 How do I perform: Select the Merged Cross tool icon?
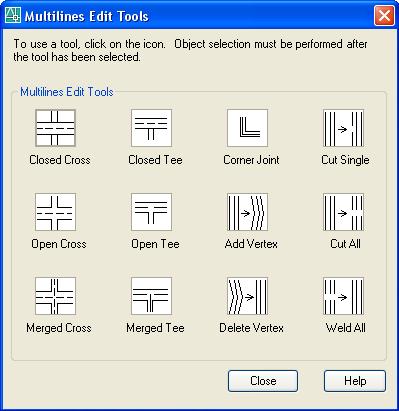(55, 296)
